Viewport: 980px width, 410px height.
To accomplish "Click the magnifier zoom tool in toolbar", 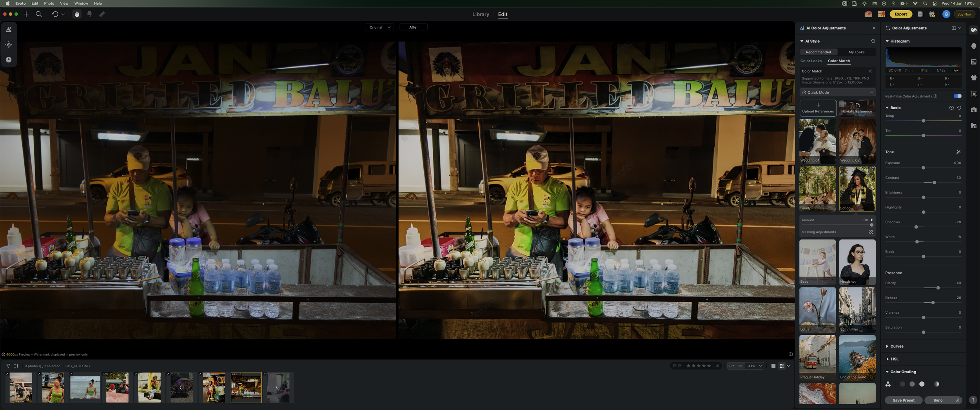I will [x=38, y=14].
